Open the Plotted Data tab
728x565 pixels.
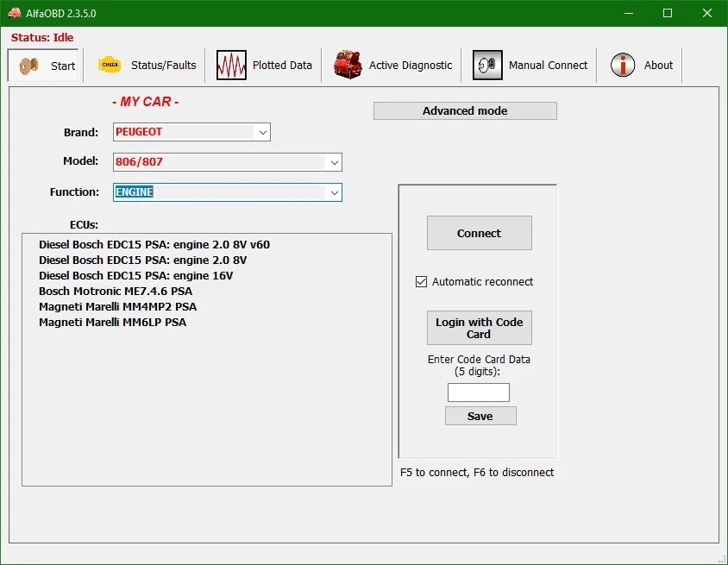(x=282, y=65)
